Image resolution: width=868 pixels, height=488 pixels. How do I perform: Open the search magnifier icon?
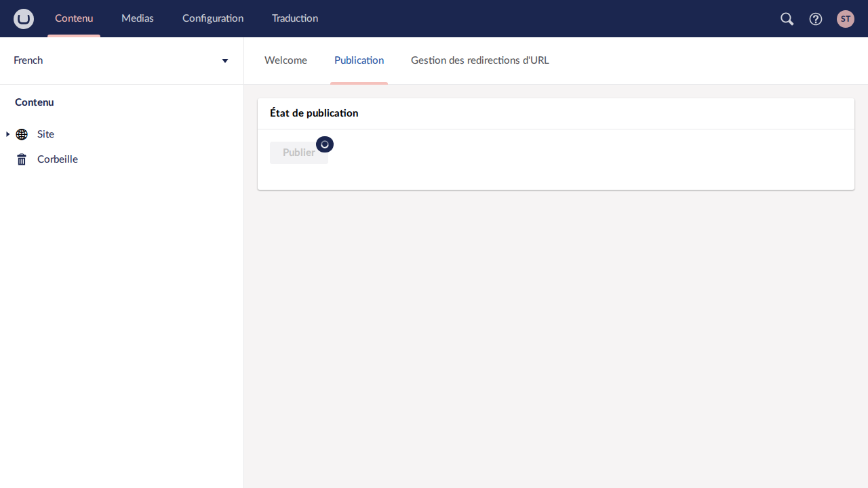pyautogui.click(x=787, y=19)
